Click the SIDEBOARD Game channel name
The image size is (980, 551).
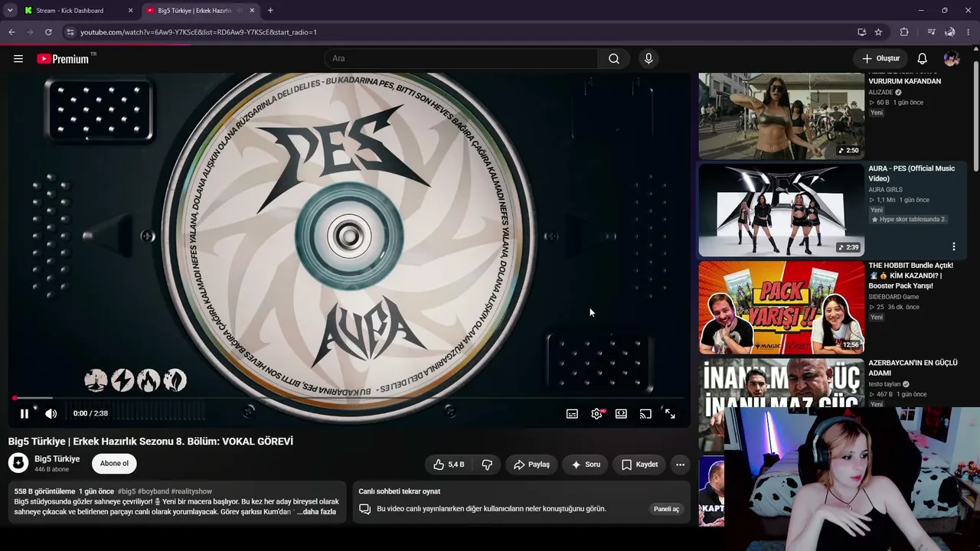(893, 297)
